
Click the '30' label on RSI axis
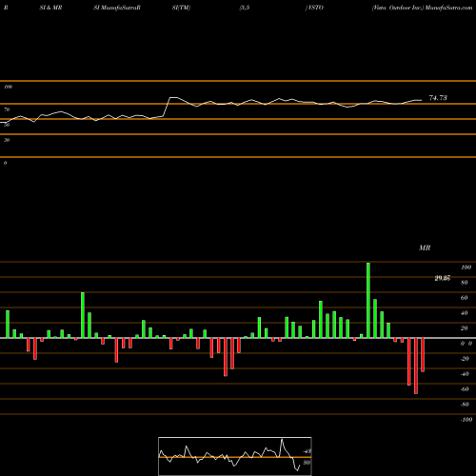(7, 140)
